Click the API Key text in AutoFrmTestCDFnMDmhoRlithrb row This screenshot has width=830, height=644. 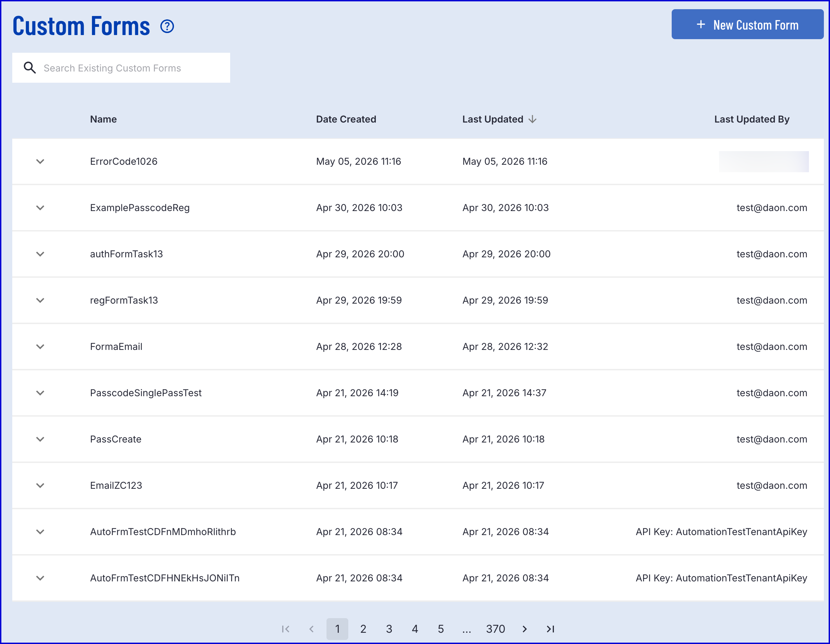pos(721,532)
